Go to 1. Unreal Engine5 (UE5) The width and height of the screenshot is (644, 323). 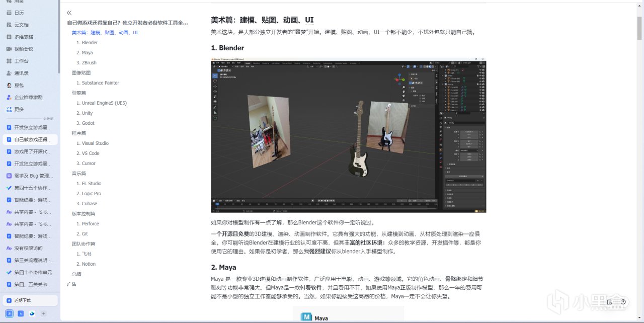coord(102,103)
